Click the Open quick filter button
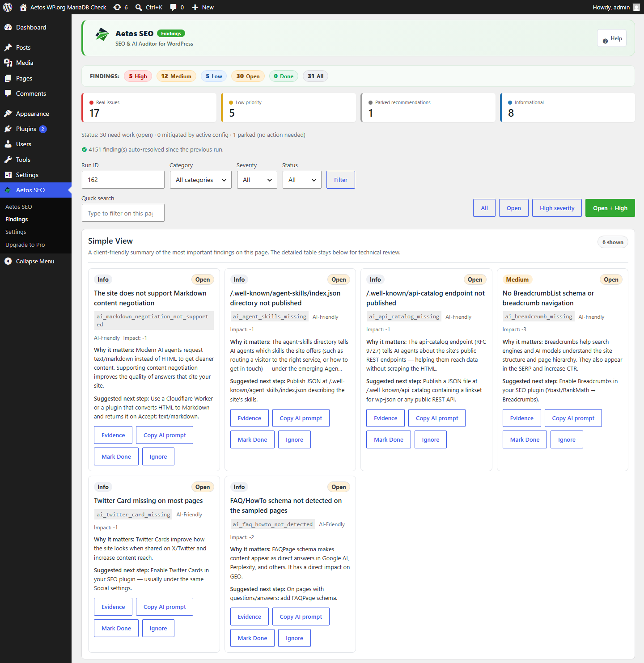 click(514, 208)
